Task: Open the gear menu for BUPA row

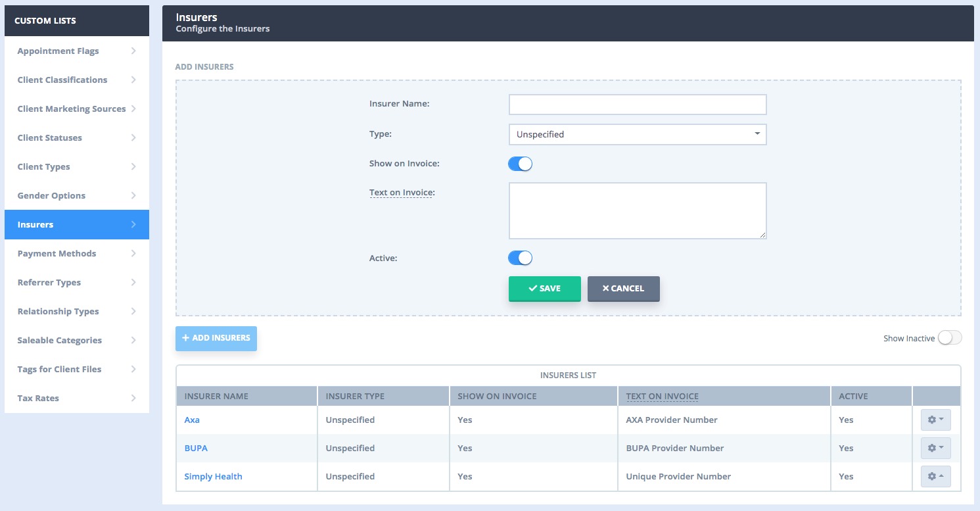Action: tap(935, 448)
